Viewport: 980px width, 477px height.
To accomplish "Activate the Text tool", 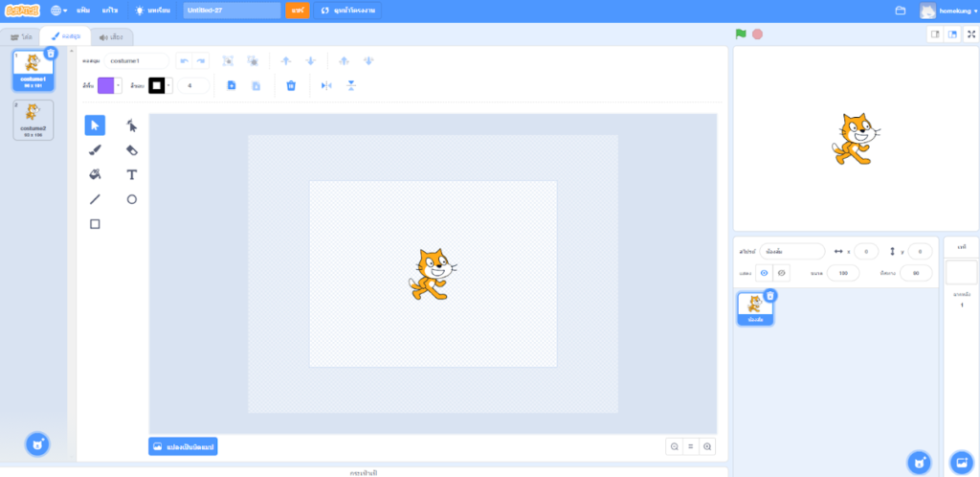I will 132,174.
